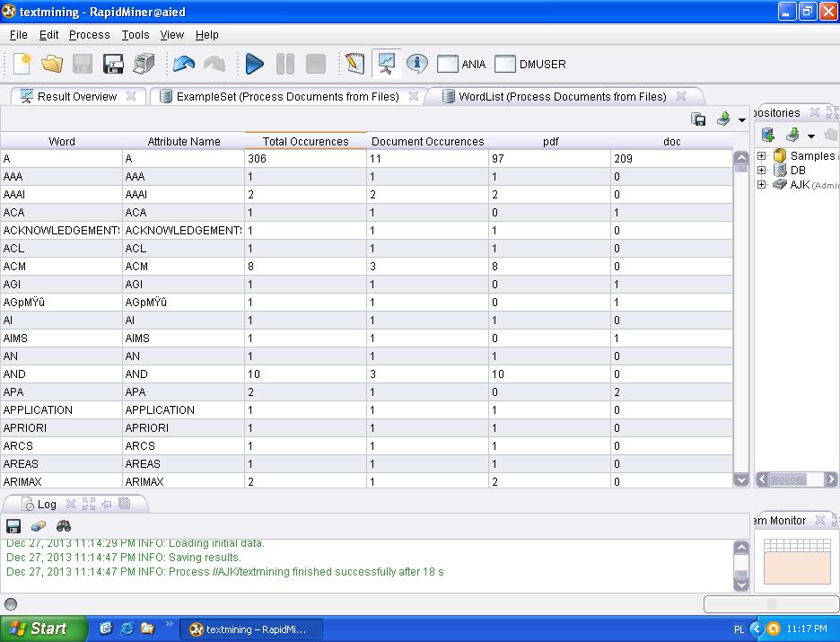Close the Result Overview tab
Viewport: 840px width, 642px height.
pos(131,96)
